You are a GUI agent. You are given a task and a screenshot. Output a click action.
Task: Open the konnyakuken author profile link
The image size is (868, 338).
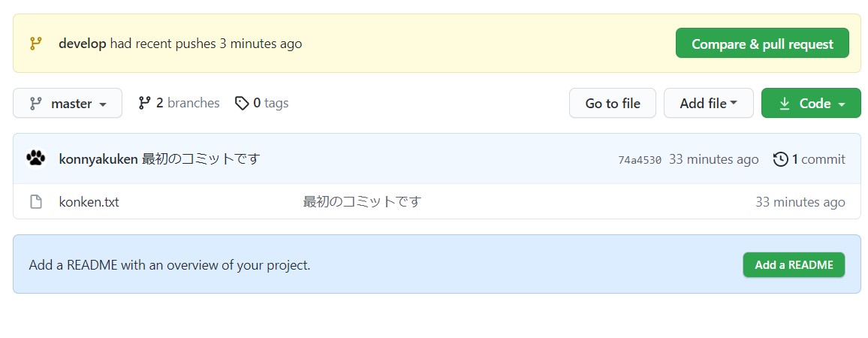coord(98,159)
